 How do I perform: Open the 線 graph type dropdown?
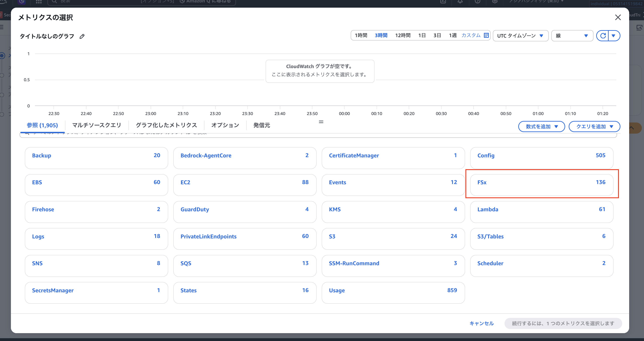pyautogui.click(x=572, y=36)
